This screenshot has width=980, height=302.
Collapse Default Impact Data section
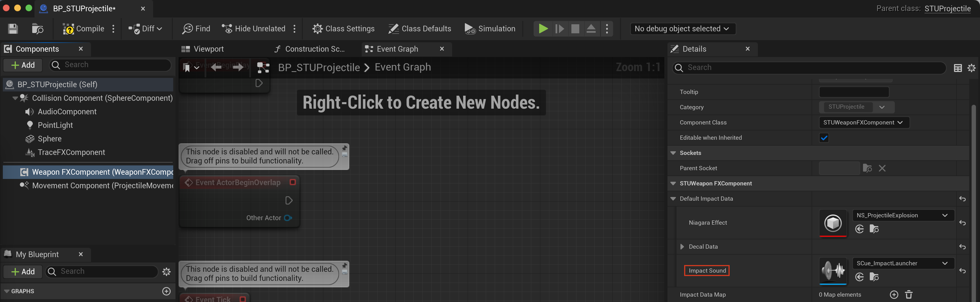[x=673, y=199]
